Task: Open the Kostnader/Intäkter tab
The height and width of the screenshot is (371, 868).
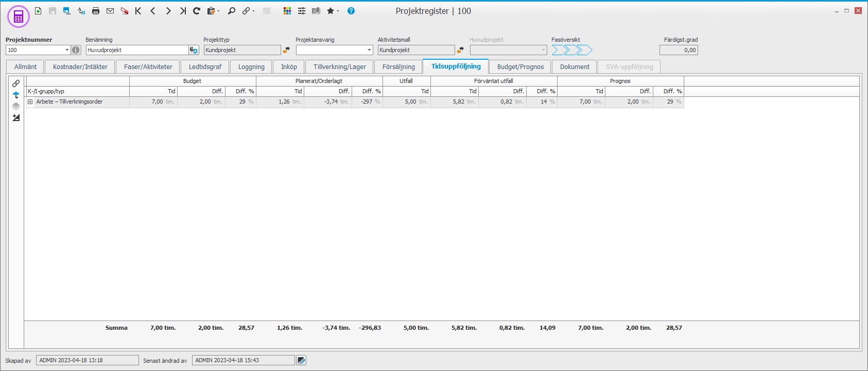Action: click(x=80, y=67)
